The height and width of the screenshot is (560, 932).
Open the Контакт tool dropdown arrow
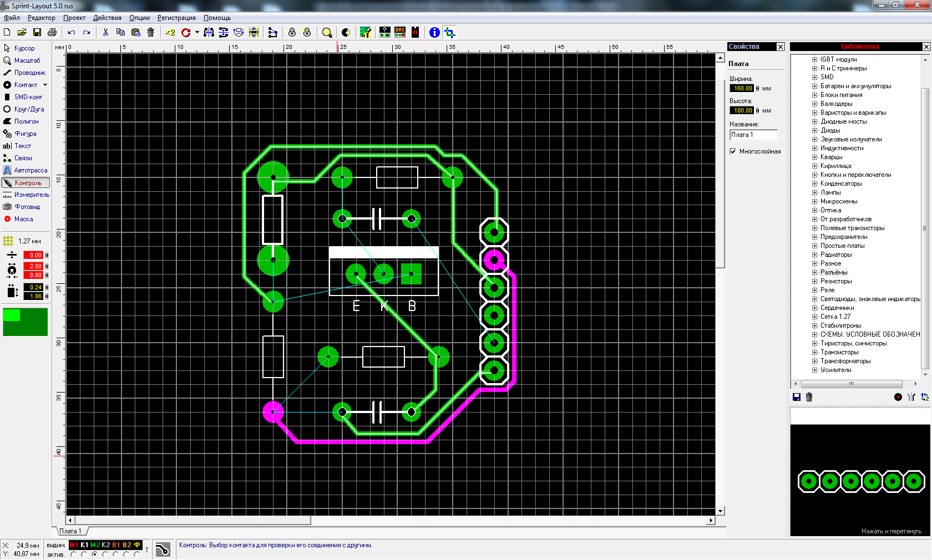[45, 85]
